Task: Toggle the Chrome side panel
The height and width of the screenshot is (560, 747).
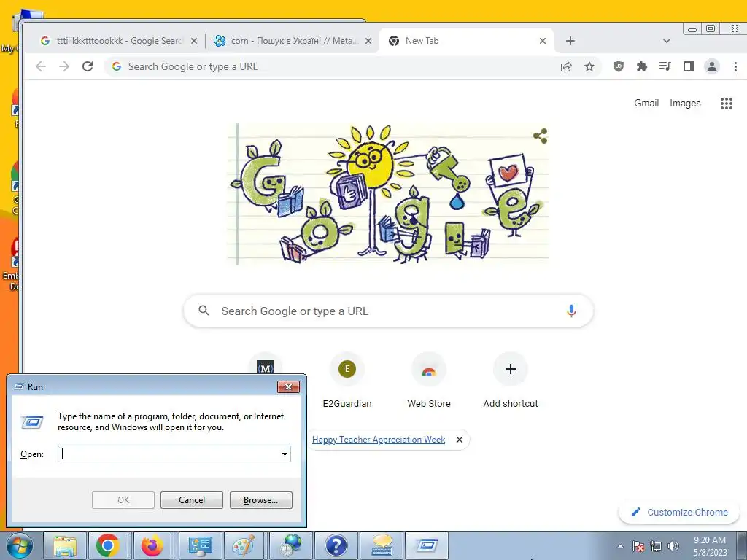Action: point(689,66)
